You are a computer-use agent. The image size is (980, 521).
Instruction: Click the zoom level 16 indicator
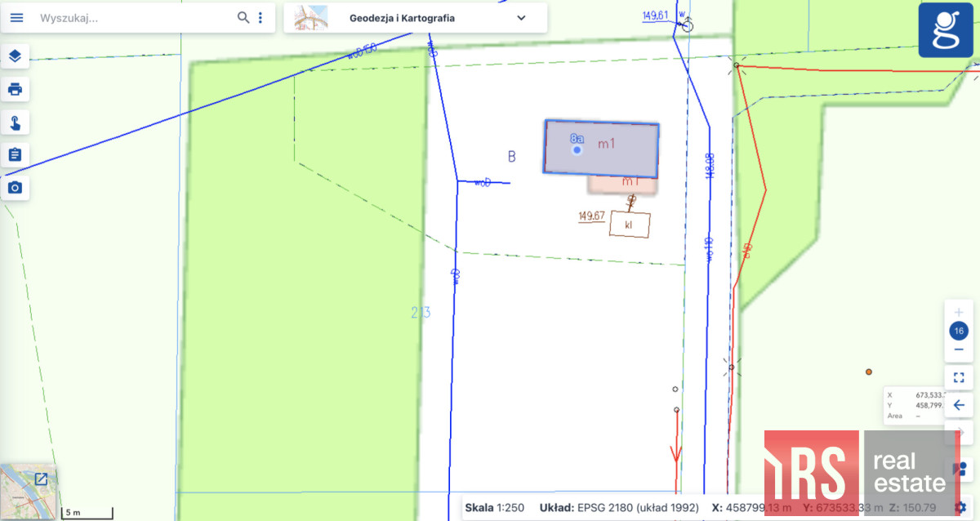click(x=959, y=331)
